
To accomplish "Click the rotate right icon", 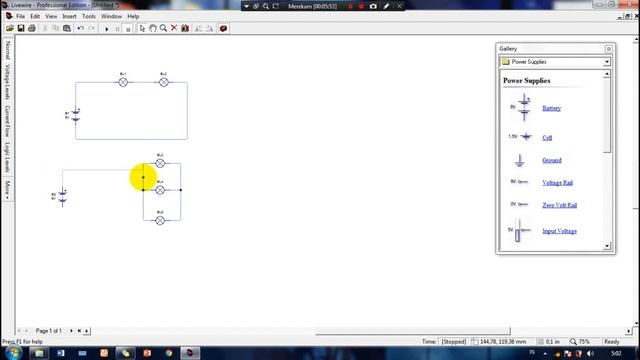I will 209,29.
